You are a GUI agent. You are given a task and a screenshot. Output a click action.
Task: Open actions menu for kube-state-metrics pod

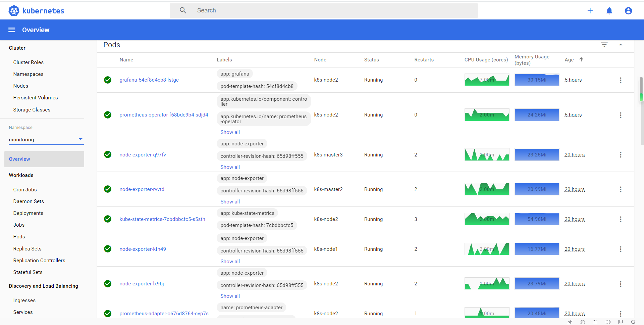pos(621,219)
